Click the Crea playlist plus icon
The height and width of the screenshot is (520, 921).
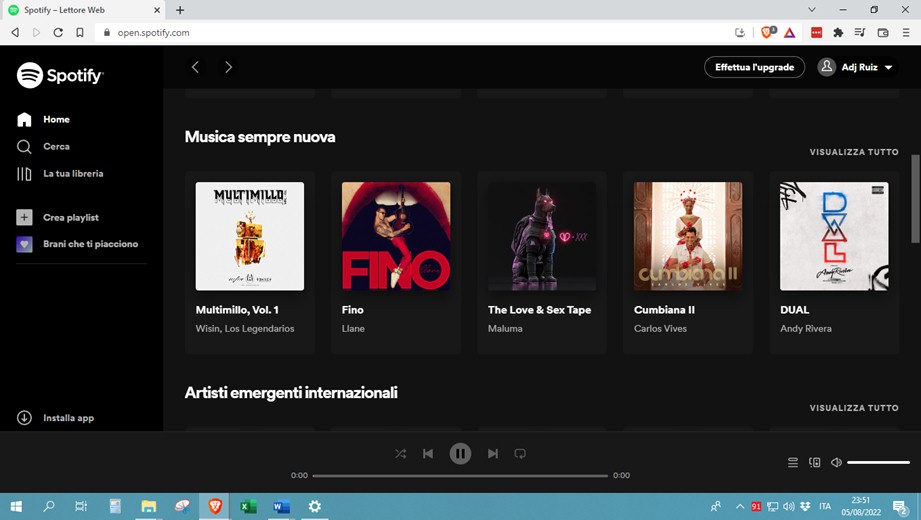point(24,217)
